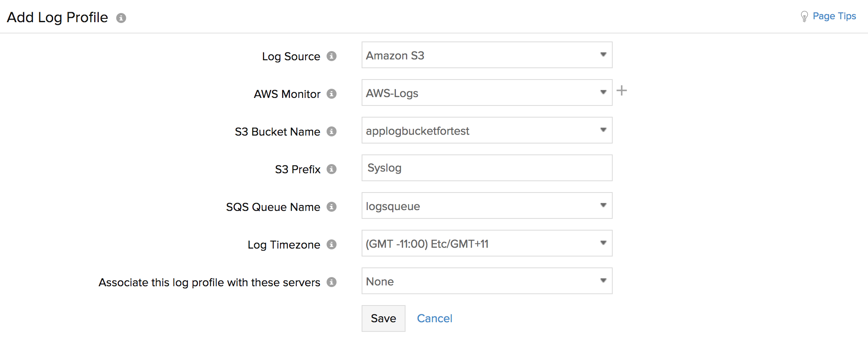Click the S3 Bucket Name info icon
The image size is (868, 344).
tap(331, 131)
